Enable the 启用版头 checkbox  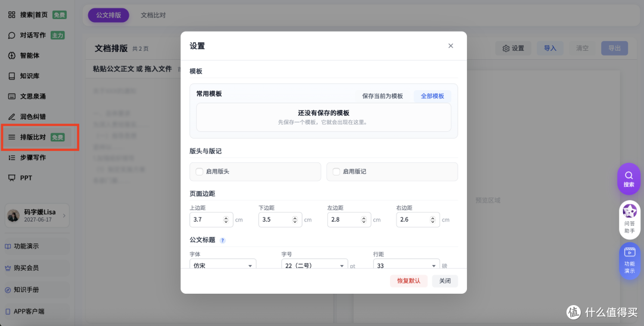(199, 171)
